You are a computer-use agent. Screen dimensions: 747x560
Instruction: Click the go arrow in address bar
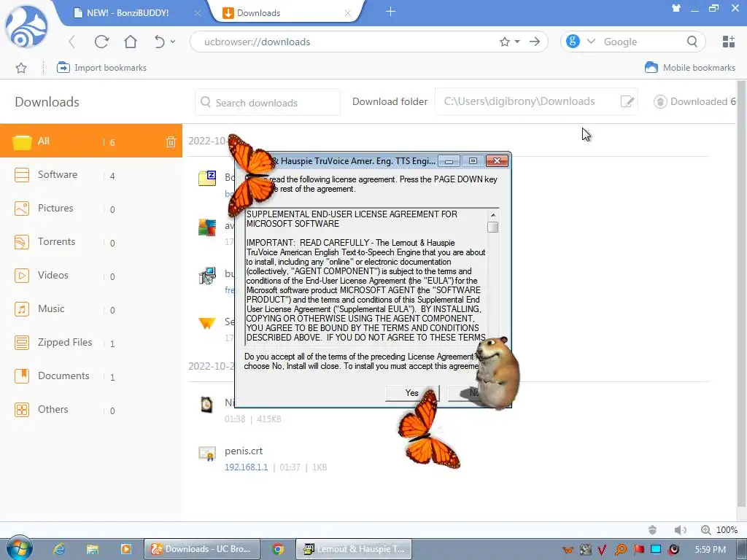[x=535, y=42]
